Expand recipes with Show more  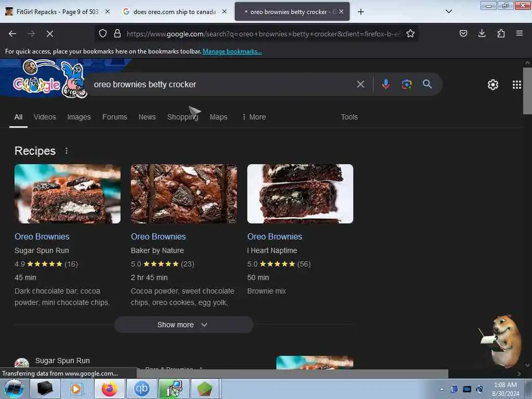tap(183, 325)
